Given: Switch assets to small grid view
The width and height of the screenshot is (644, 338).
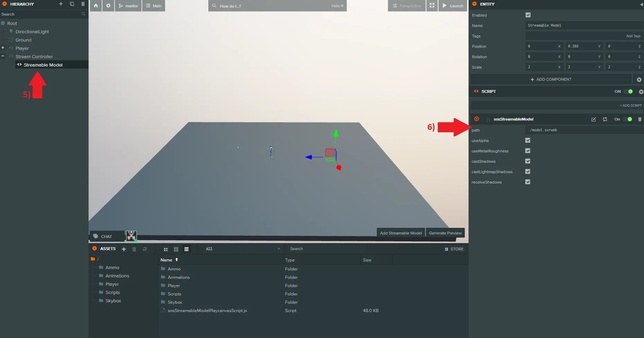Looking at the screenshot, I should 176,249.
